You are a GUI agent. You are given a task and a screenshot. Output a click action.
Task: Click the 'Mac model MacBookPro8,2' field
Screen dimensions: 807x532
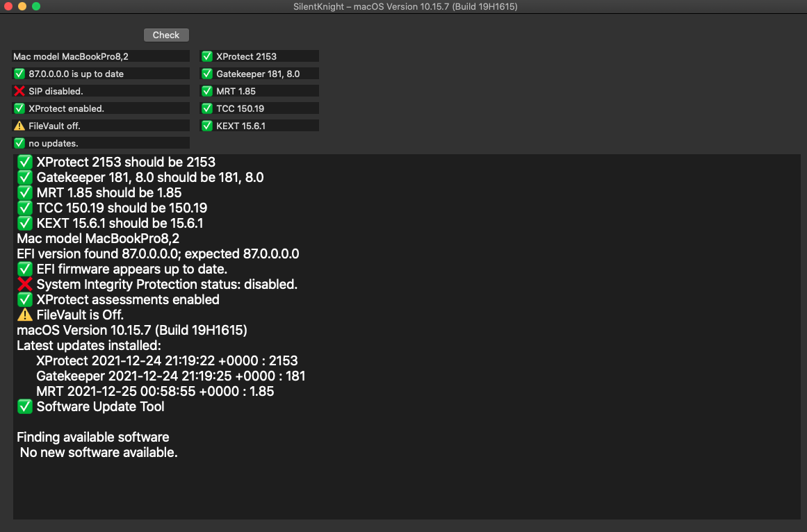(101, 56)
